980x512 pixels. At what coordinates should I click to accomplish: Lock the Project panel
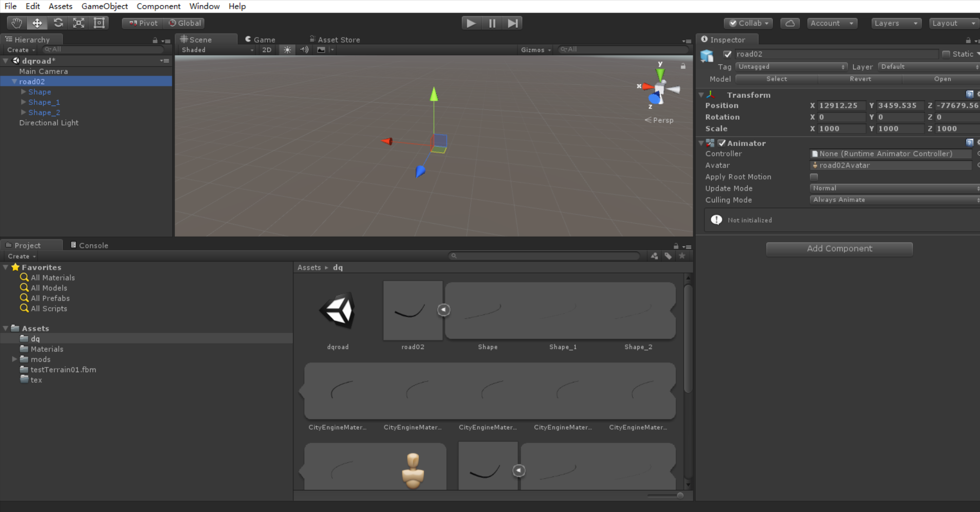click(x=676, y=246)
